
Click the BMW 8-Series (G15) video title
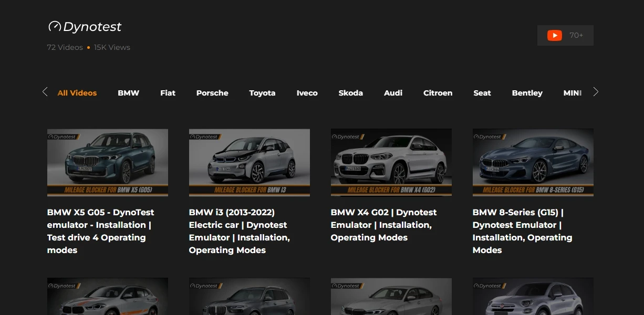click(522, 231)
